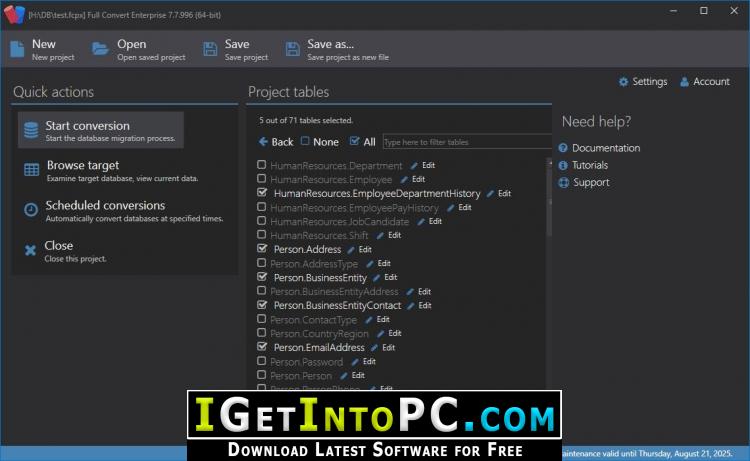Viewport: 750px width, 461px height.
Task: Click the pencil icon beside Person.Address
Action: (x=351, y=250)
